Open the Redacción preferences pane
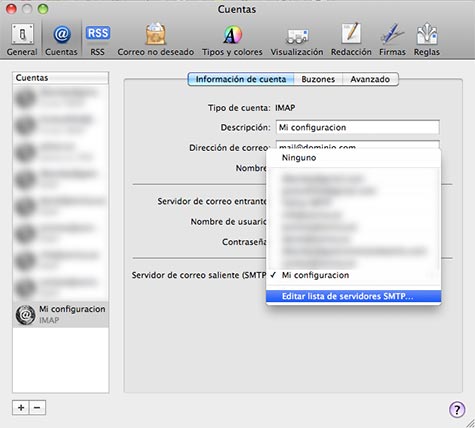This screenshot has width=475, height=428. coord(351,40)
